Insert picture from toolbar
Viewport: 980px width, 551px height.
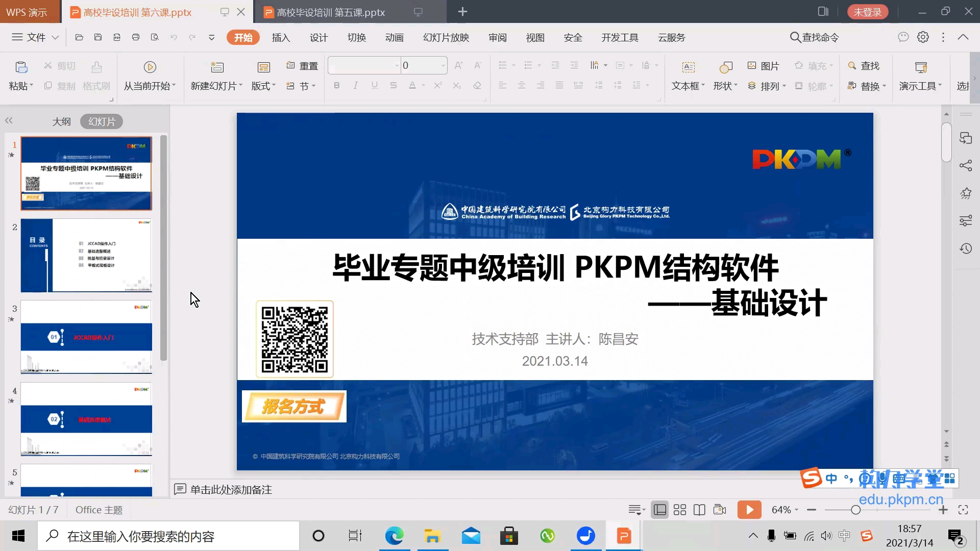coord(763,66)
